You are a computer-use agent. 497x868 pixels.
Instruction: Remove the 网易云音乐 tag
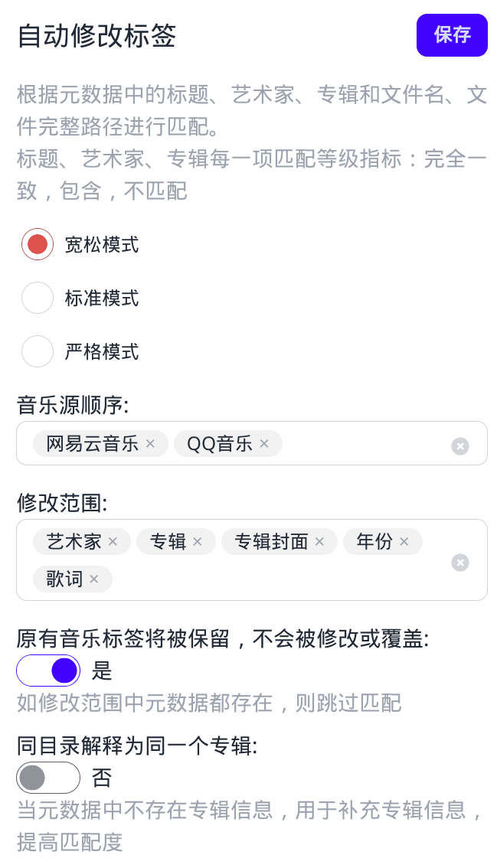point(150,443)
